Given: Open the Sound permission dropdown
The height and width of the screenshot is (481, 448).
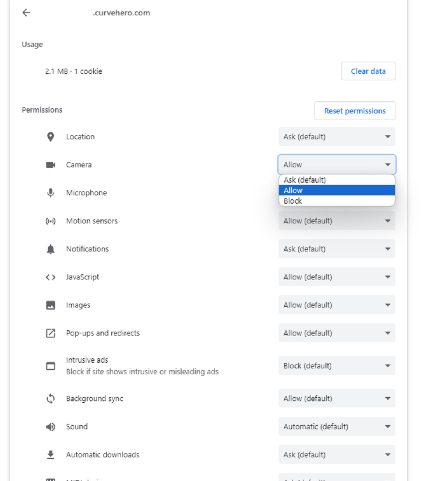Looking at the screenshot, I should [x=337, y=426].
